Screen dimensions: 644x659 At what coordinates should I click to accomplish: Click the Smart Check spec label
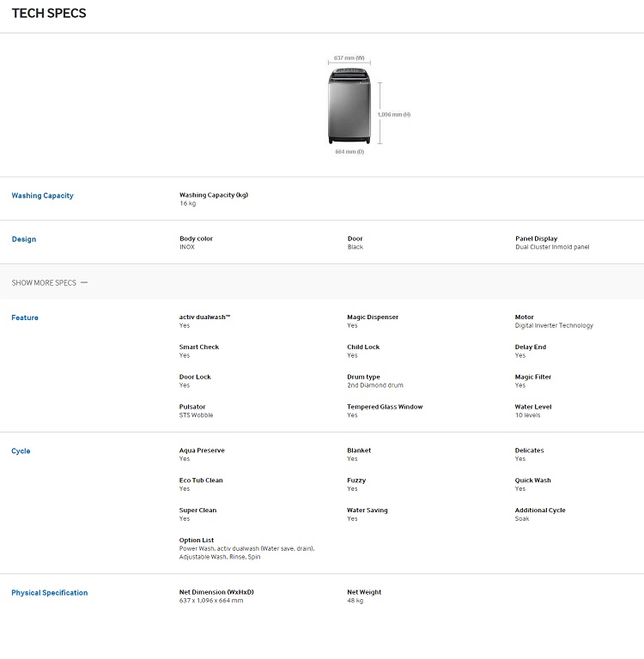[x=199, y=348]
